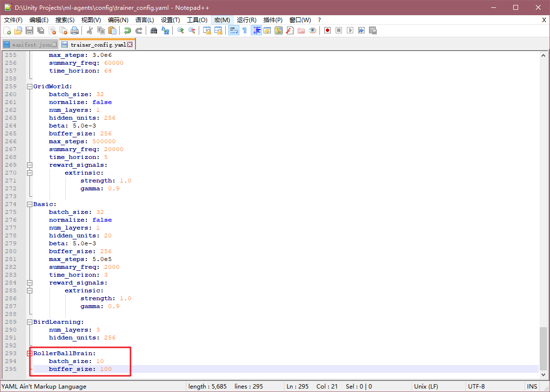Play back the recorded macro
This screenshot has width=550, height=392.
350,30
